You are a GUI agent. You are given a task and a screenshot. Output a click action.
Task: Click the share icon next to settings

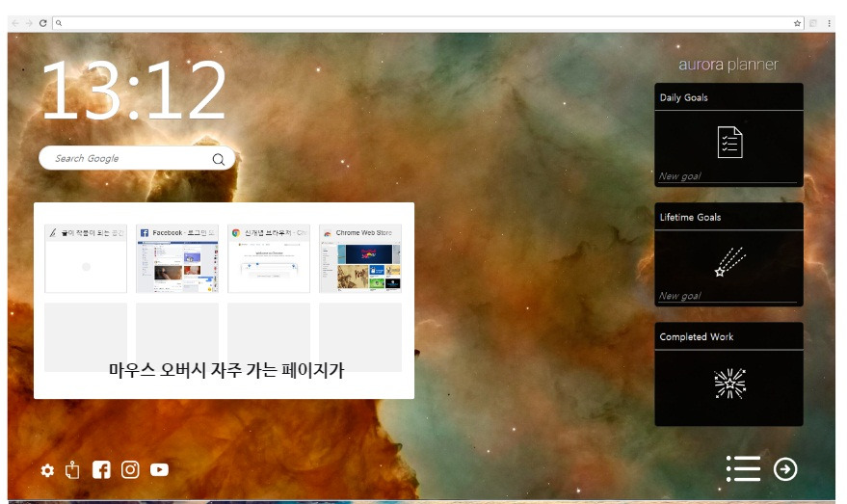click(x=72, y=470)
